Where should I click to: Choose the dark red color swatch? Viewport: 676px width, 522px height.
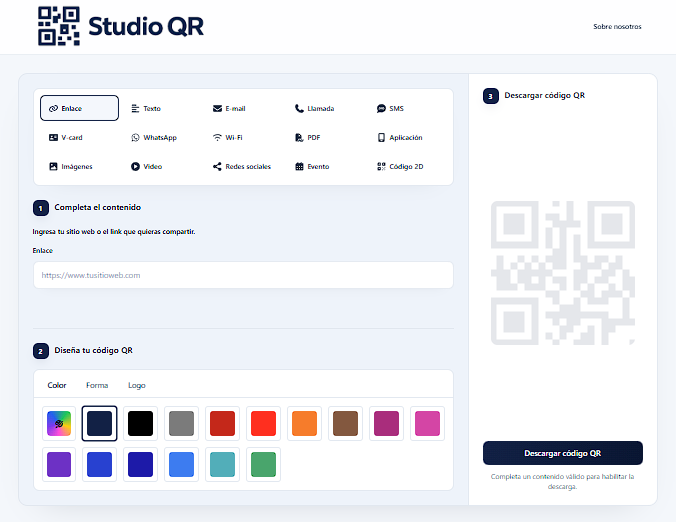(x=222, y=423)
